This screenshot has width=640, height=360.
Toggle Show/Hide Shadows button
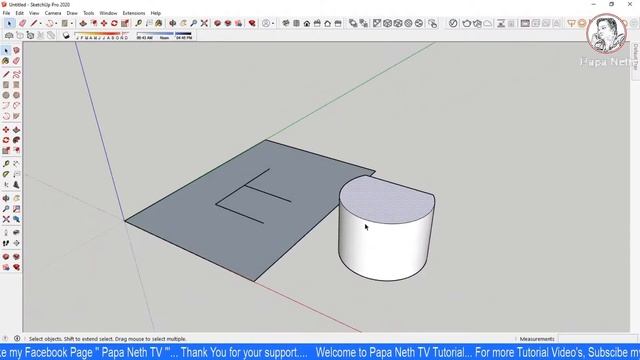click(x=66, y=36)
